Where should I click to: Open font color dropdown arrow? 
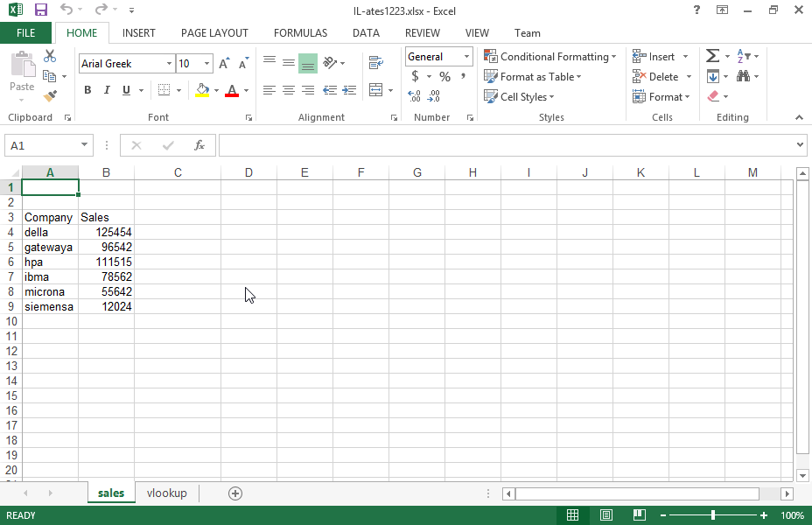pyautogui.click(x=247, y=91)
